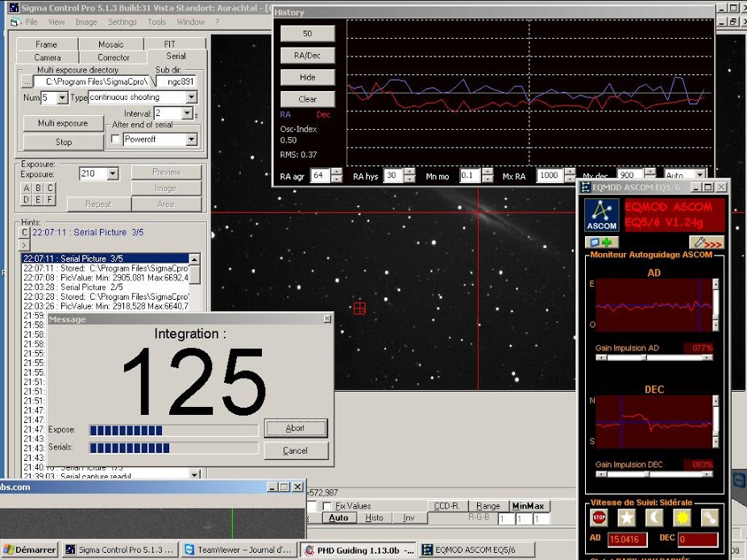Select log row Serial Picture 2/5
The height and width of the screenshot is (560, 747).
point(106,287)
